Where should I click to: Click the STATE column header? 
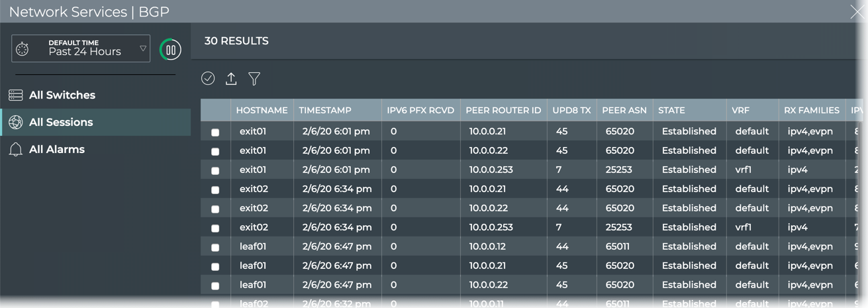671,111
